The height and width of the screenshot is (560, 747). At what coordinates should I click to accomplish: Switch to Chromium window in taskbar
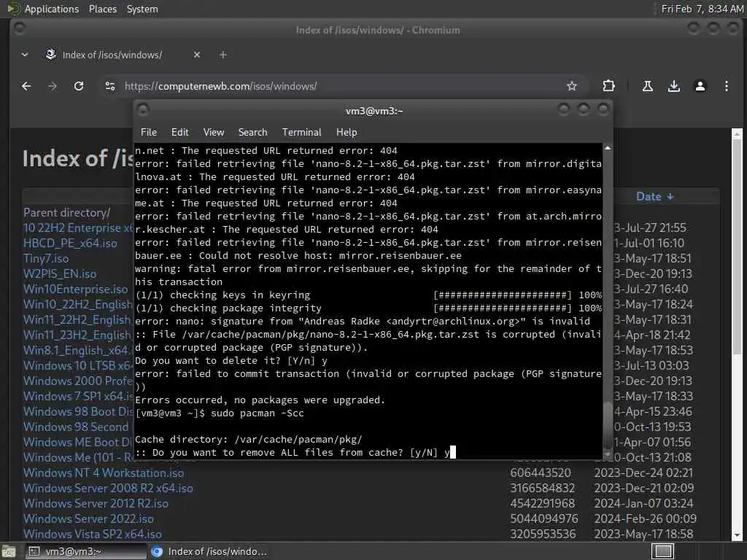(209, 551)
